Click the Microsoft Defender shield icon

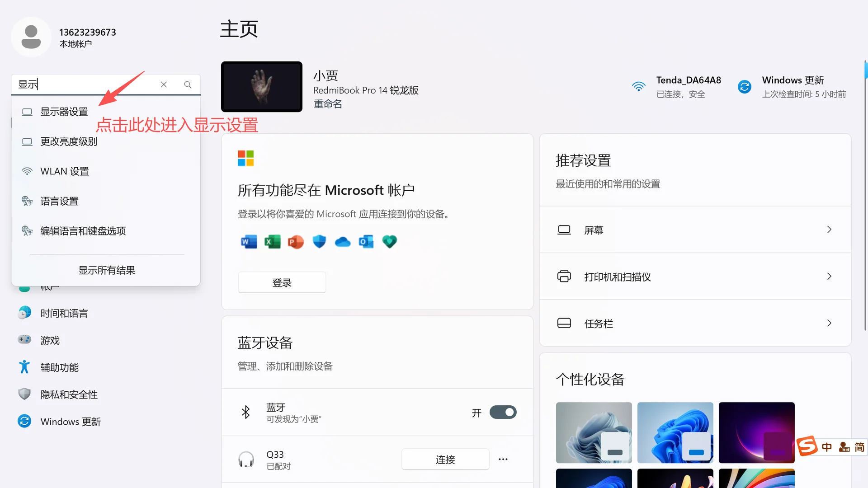[x=319, y=242]
